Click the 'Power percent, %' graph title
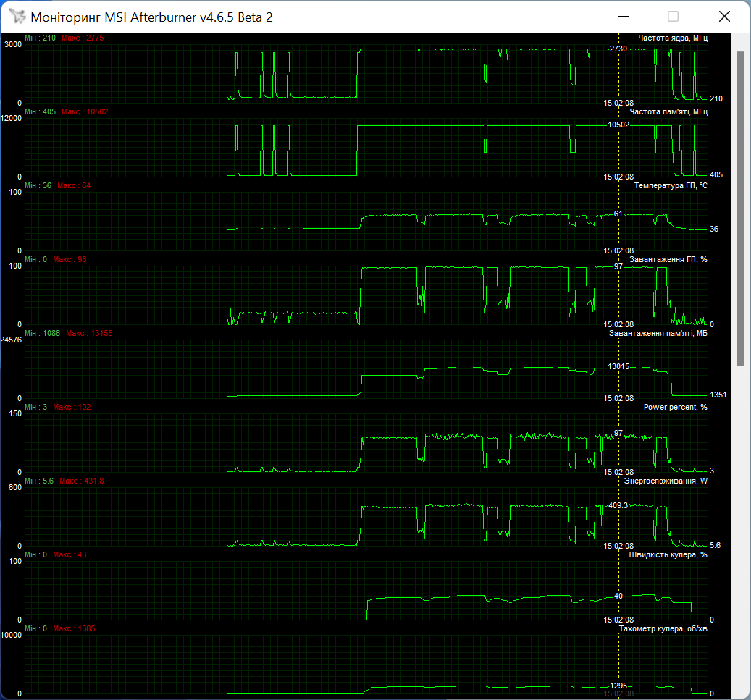This screenshot has height=700, width=751. [x=676, y=407]
